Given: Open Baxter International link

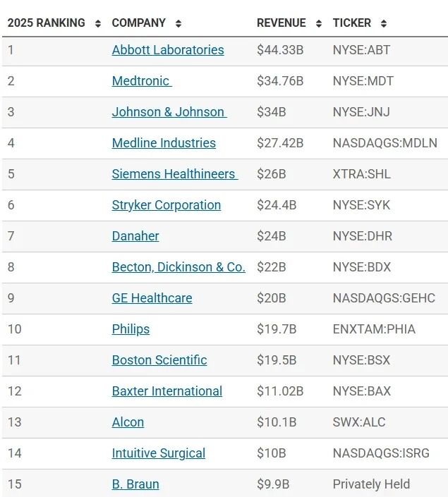Looking at the screenshot, I should click(x=167, y=391).
